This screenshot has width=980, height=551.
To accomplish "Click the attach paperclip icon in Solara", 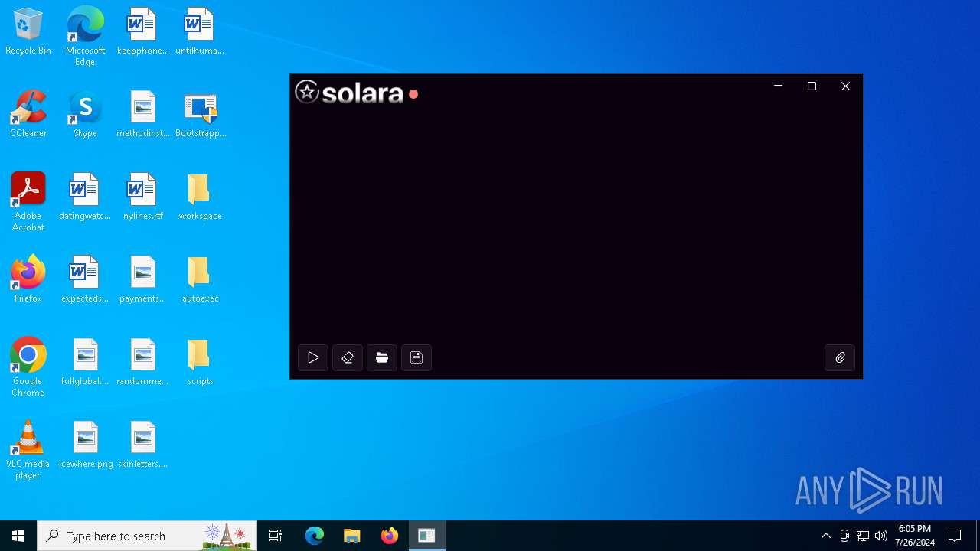I will 840,357.
